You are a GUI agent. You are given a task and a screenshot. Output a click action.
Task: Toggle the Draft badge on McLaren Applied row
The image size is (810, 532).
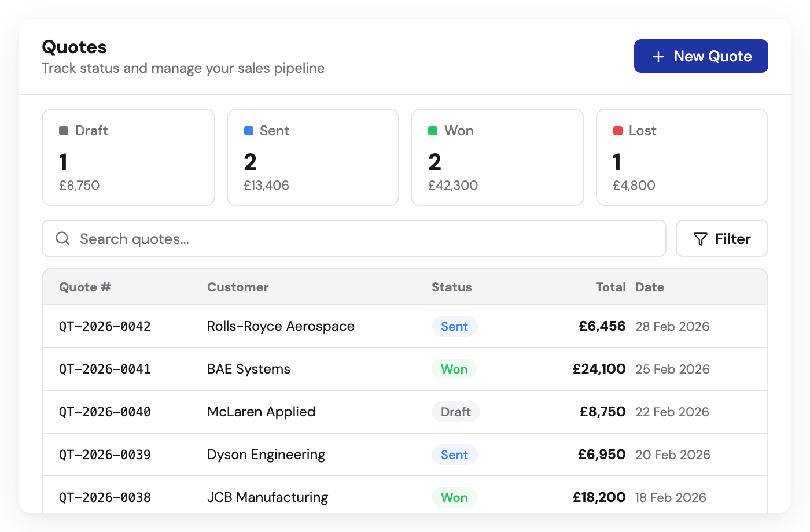coord(455,412)
